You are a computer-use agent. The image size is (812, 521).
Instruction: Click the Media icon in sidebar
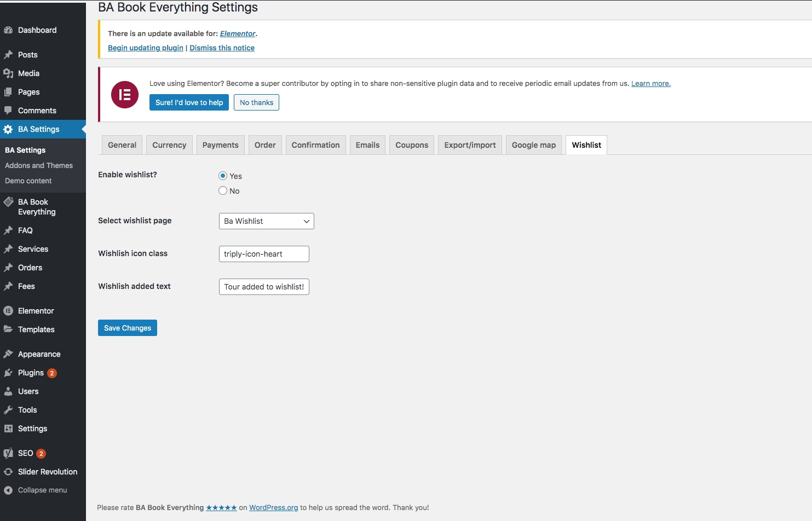click(8, 73)
